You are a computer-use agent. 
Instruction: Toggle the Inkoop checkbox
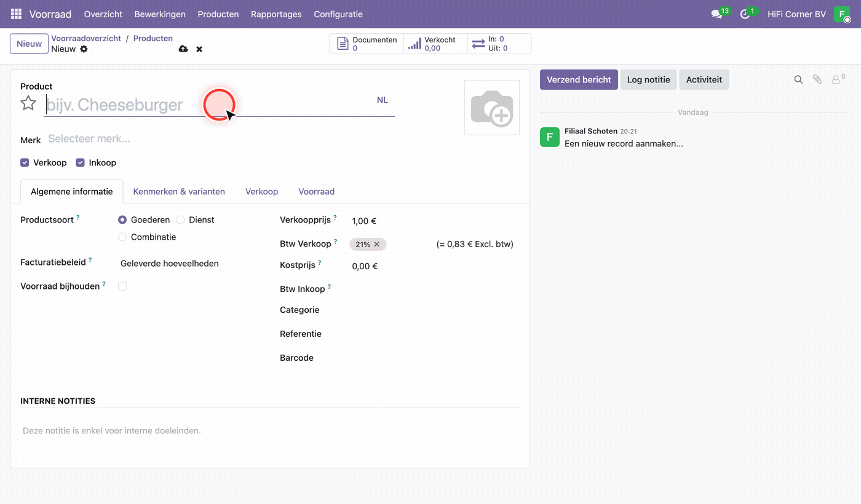[80, 163]
